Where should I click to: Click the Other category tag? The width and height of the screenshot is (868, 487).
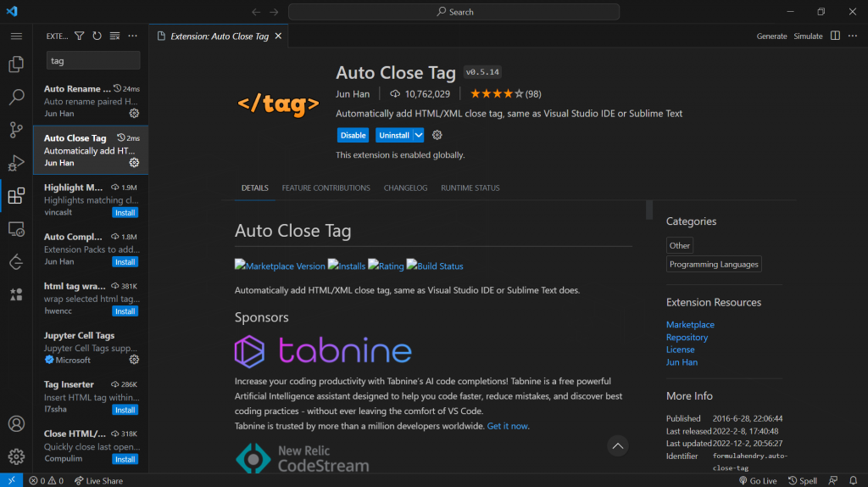[679, 245]
